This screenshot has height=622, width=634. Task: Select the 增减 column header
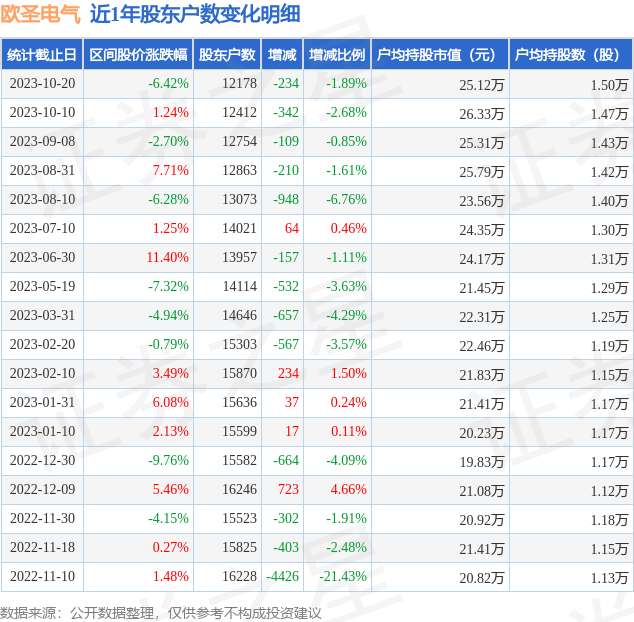pyautogui.click(x=282, y=55)
